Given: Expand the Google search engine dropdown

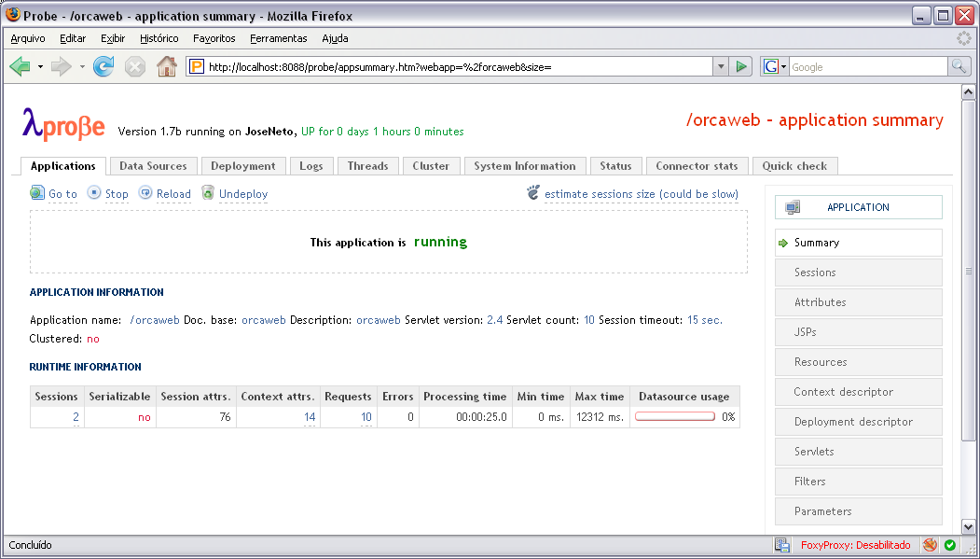Looking at the screenshot, I should pyautogui.click(x=775, y=66).
